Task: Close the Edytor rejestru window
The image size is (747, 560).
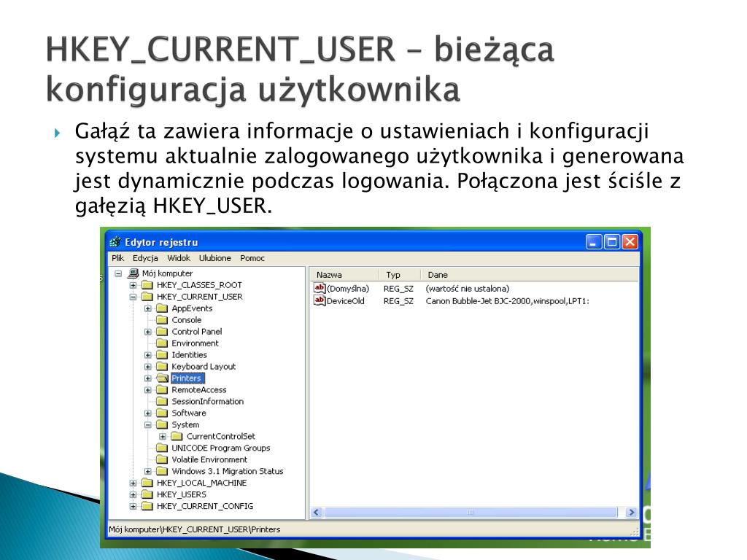Action: [630, 242]
